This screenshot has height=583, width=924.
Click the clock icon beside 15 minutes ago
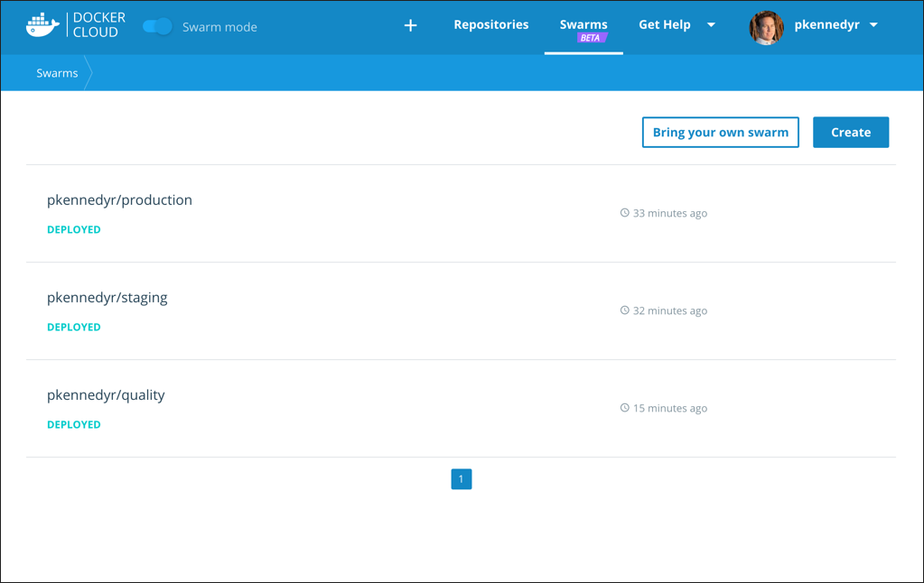624,408
